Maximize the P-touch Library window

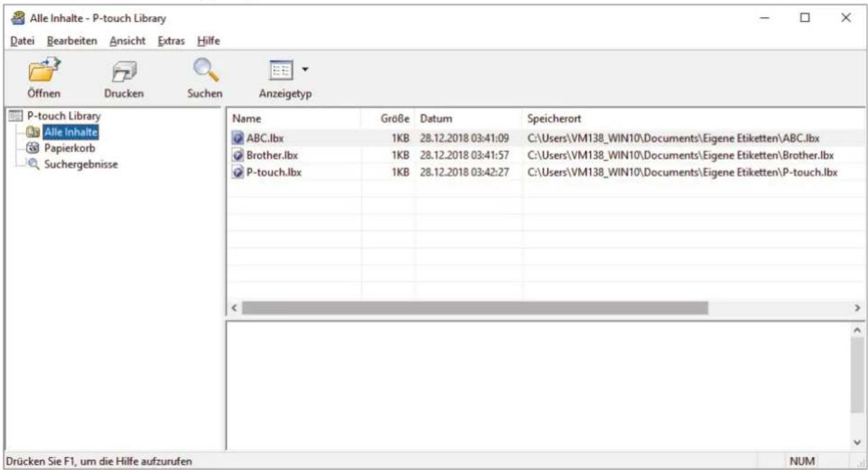click(x=805, y=17)
